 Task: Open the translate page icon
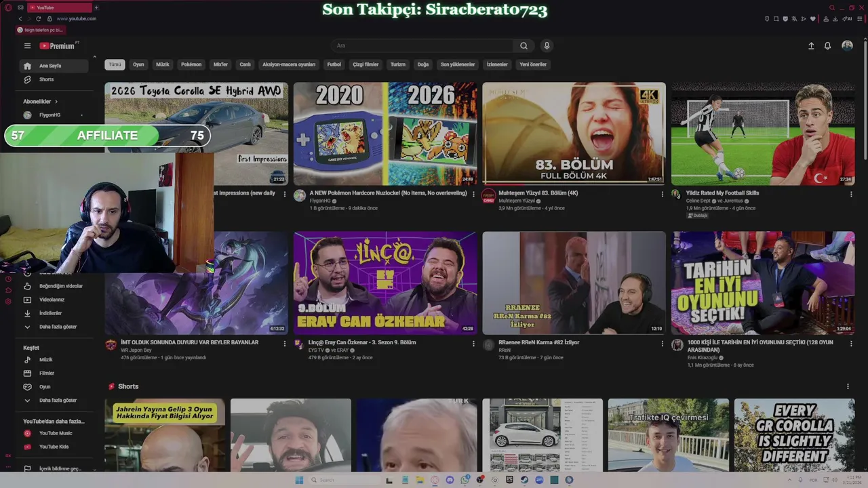[x=794, y=18]
